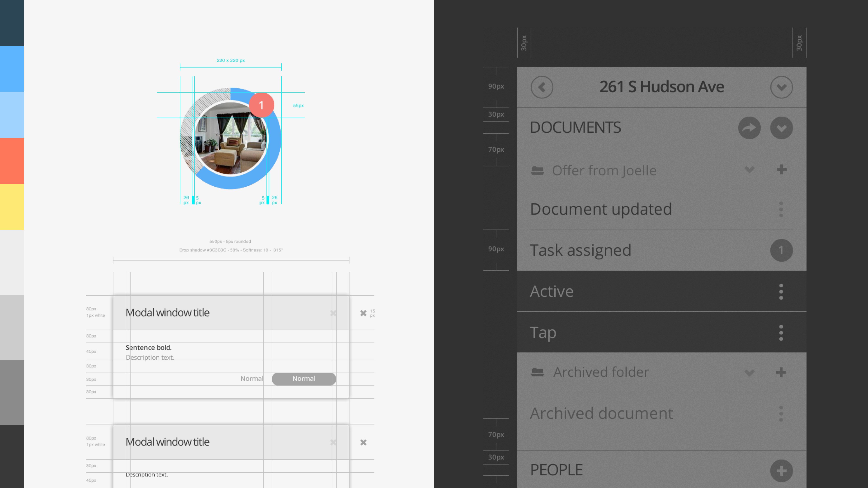Screen dimensions: 868x488
Task: Click the filled grey Normal button in modal
Action: pos(304,379)
